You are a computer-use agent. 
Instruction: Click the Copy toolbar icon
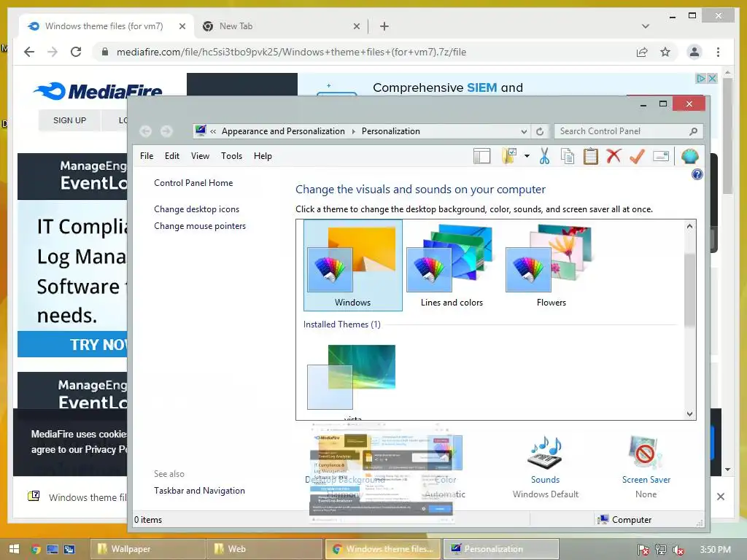[x=567, y=156]
